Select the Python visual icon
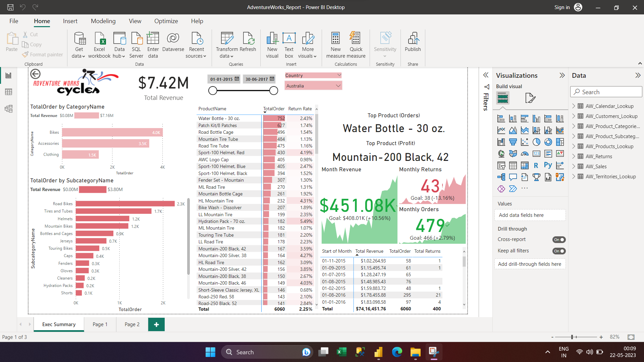 click(548, 165)
